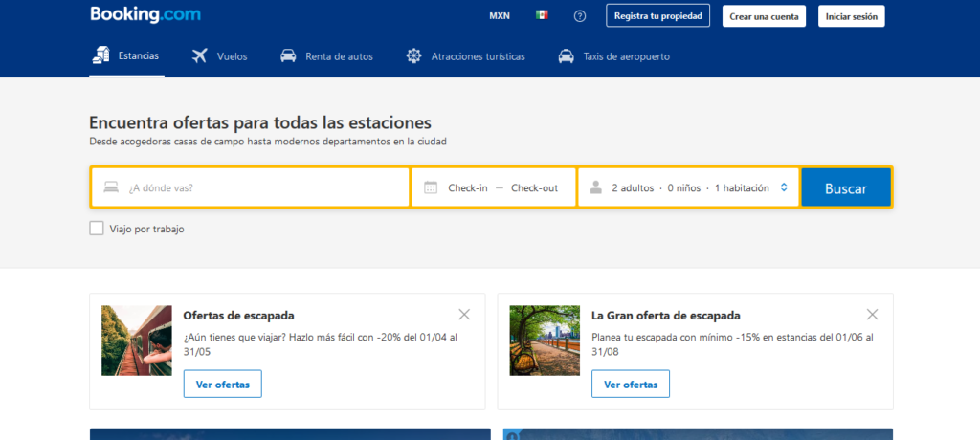980x440 pixels.
Task: Select the Estancias tab
Action: pos(127,56)
